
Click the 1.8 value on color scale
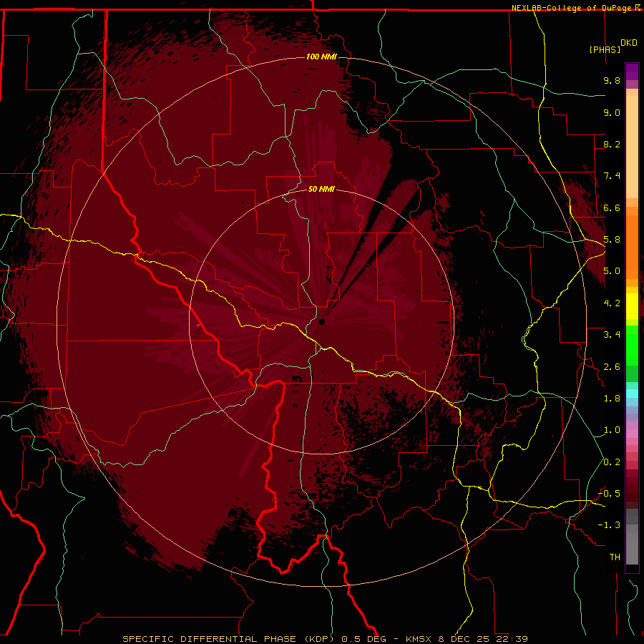click(x=612, y=399)
